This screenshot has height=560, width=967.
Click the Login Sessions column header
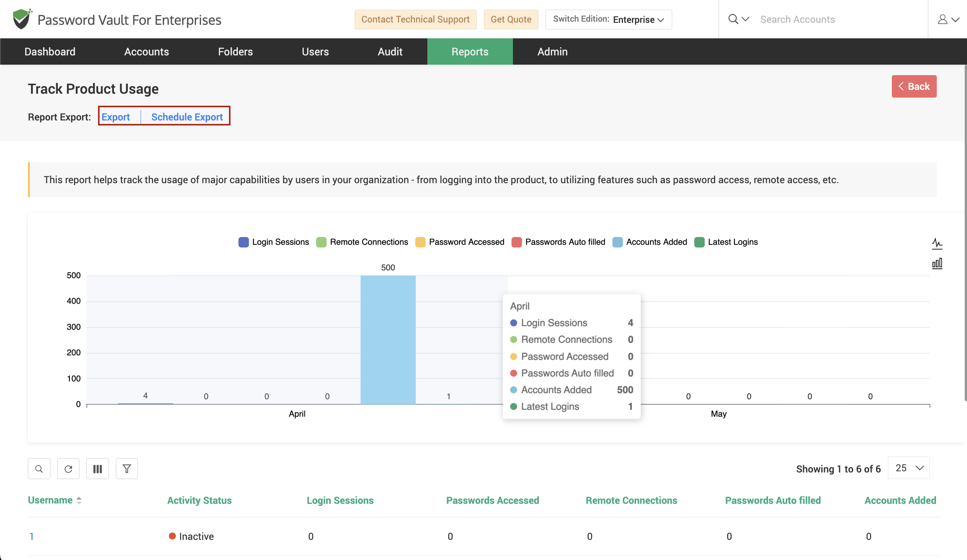[340, 500]
